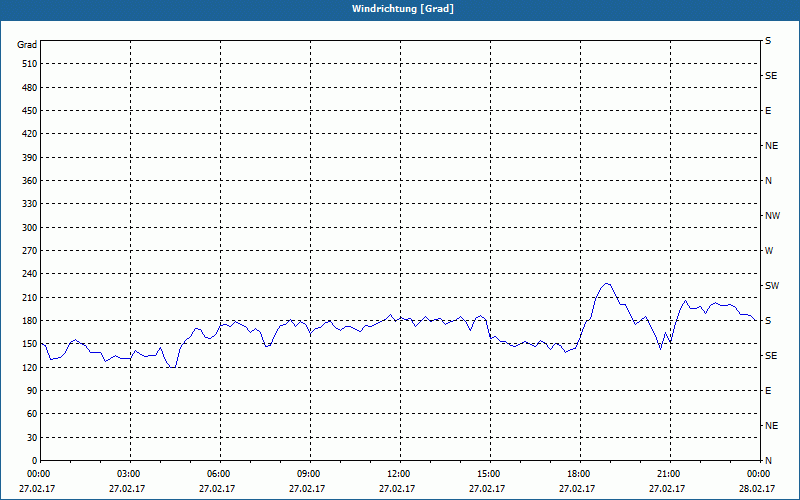Screen dimensions: 800x500
Task: Click the 390 value on the y-axis
Action: [29, 157]
